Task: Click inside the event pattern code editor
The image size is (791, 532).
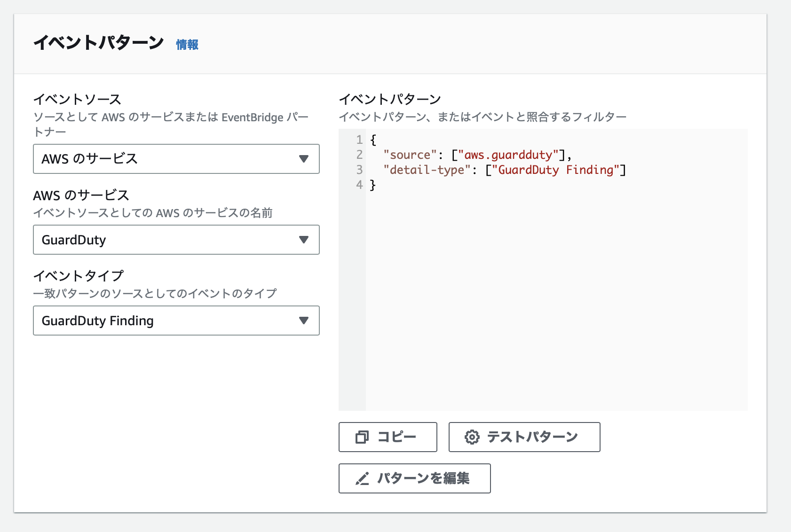Action: [543, 270]
